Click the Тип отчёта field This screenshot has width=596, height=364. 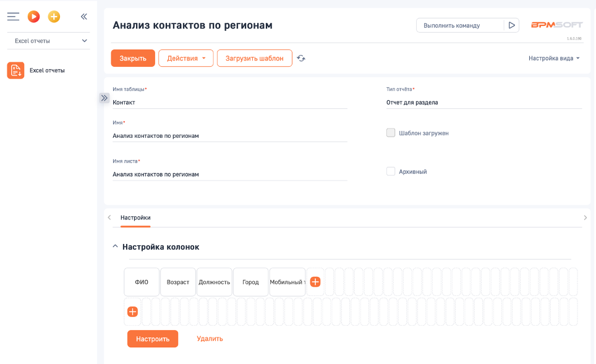point(484,102)
